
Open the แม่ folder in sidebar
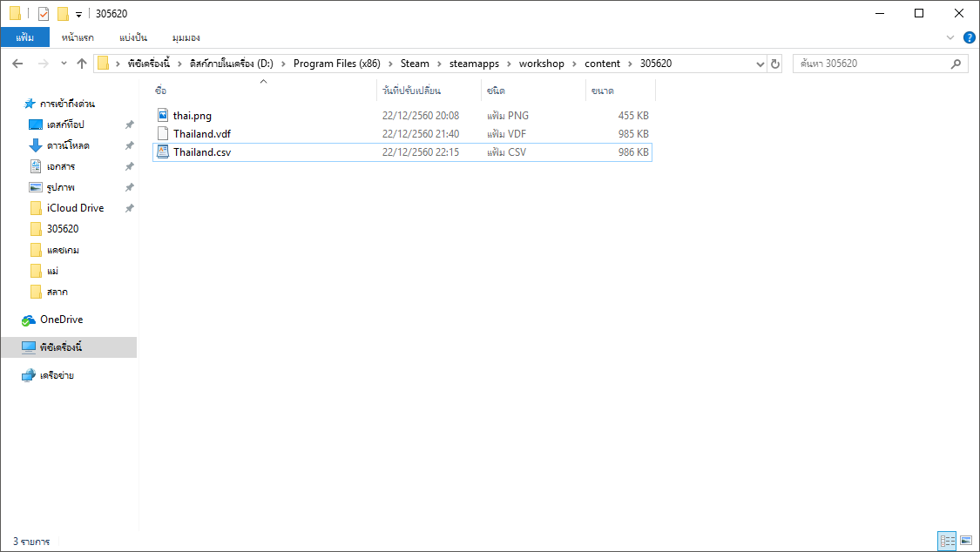point(52,271)
